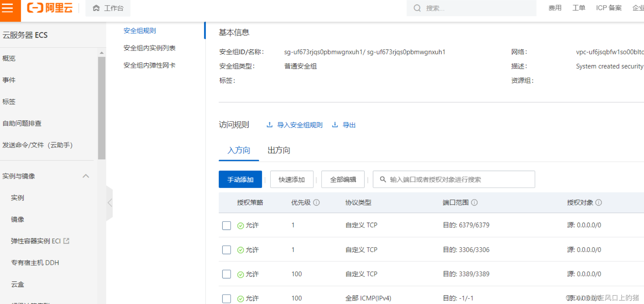Click the VPC ID vpc-uf6jsqbfw1so00blt link
This screenshot has width=644, height=304.
coord(610,52)
